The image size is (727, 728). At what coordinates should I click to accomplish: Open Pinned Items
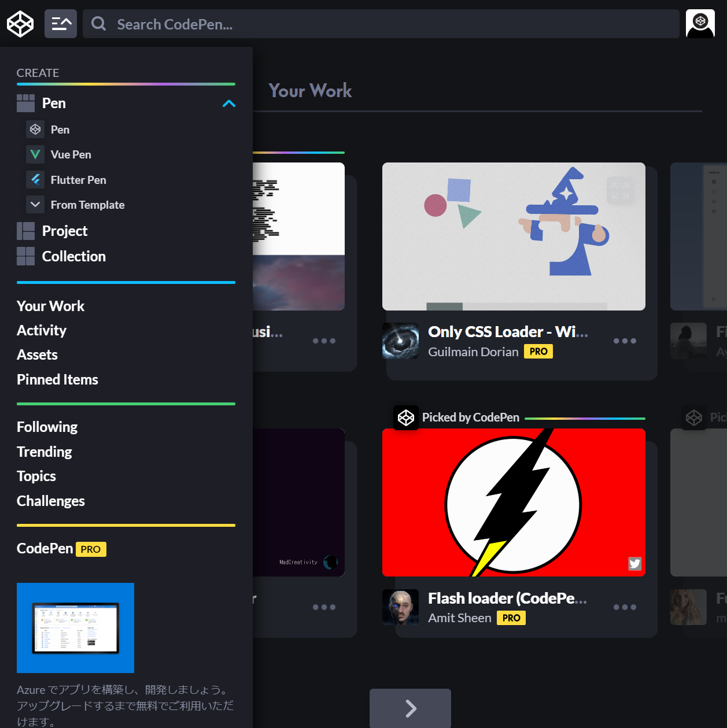coord(57,379)
